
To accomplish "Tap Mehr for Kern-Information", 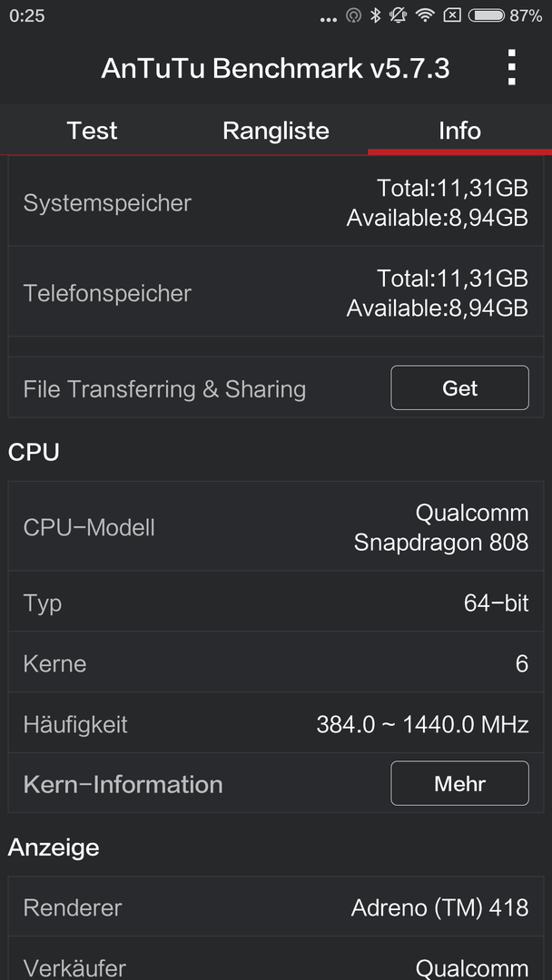I will pos(459,783).
